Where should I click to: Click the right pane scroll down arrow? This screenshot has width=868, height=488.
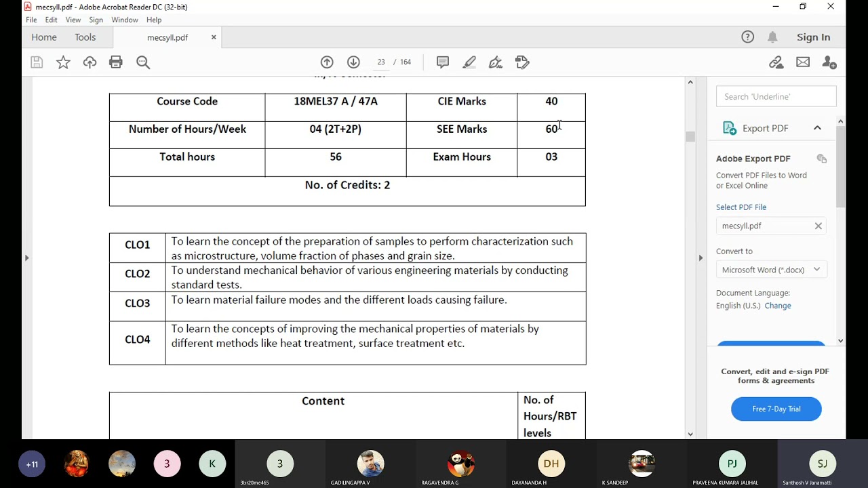tap(841, 341)
